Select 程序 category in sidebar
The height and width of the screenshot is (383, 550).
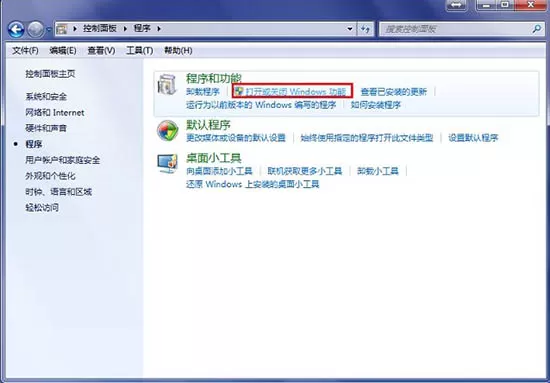[x=34, y=144]
